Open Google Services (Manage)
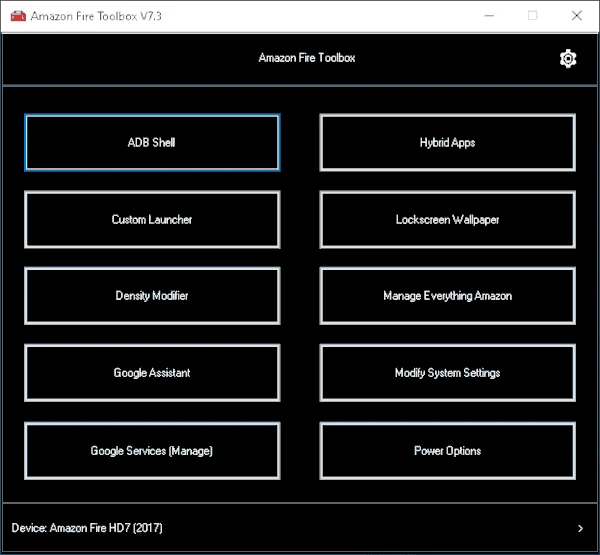Viewport: 600px width, 555px height. click(x=152, y=451)
